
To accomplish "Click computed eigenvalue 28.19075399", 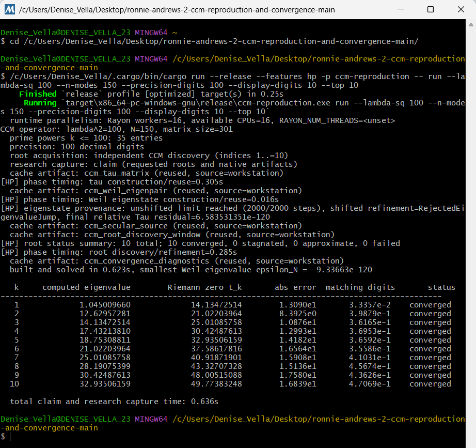I will [105, 366].
